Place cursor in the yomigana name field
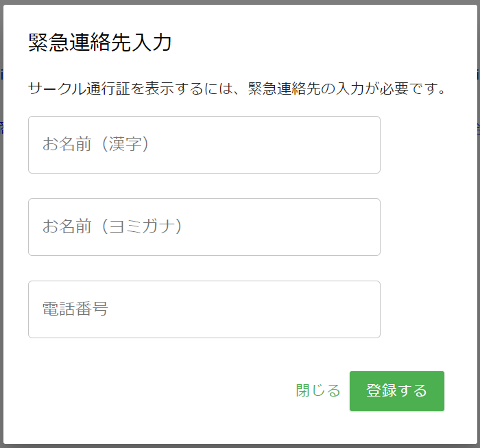Screen dimensions: 480x448 coord(204,227)
